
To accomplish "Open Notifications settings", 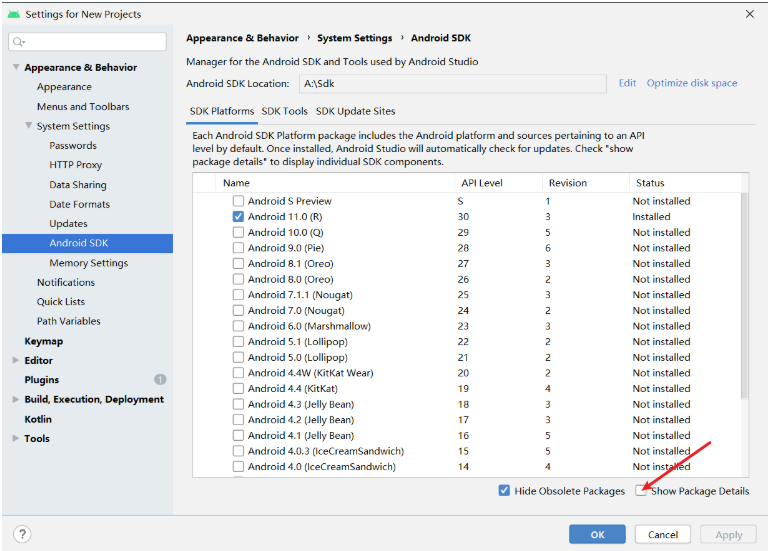I will [66, 282].
